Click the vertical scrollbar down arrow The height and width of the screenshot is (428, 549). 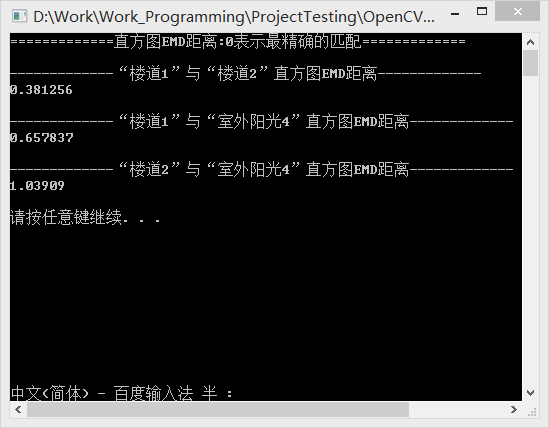[530, 393]
